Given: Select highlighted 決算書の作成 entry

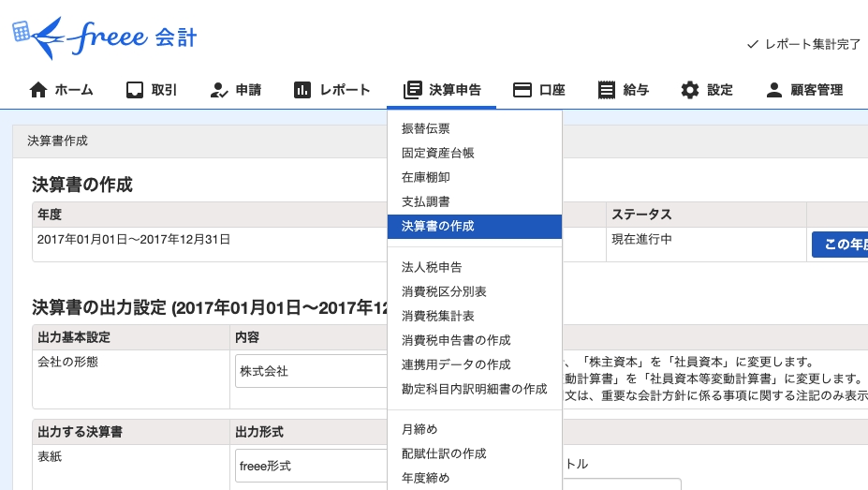Looking at the screenshot, I should pos(475,227).
